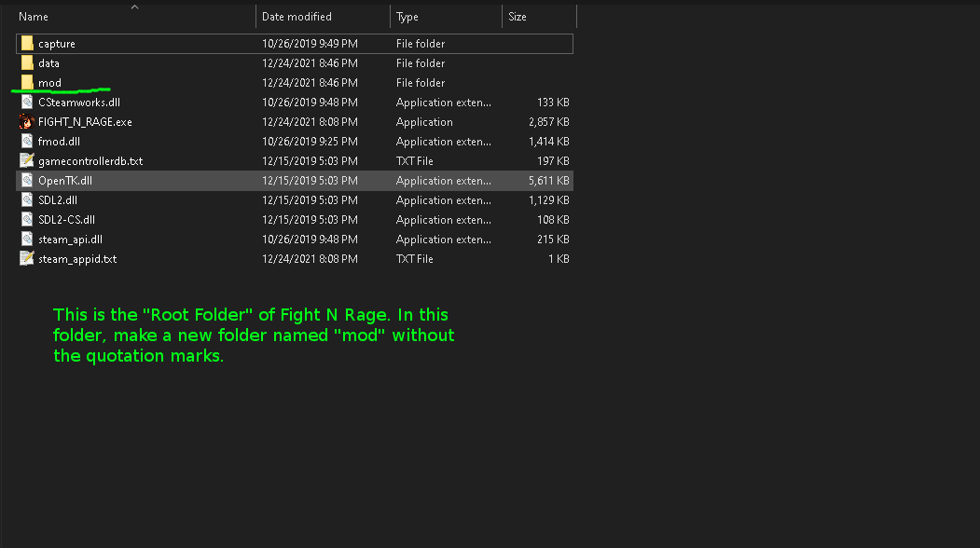The width and height of the screenshot is (980, 548).
Task: Select the file name steam_appid.txt
Action: click(77, 259)
